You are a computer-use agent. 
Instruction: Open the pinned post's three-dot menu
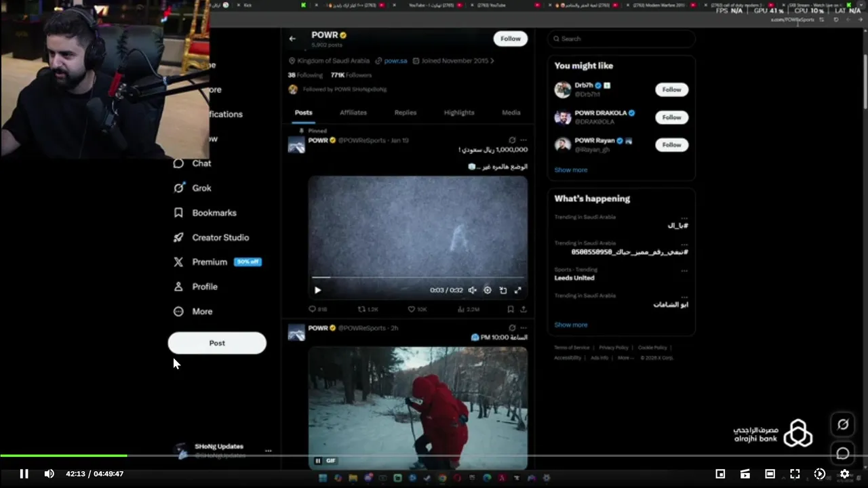[x=523, y=140]
